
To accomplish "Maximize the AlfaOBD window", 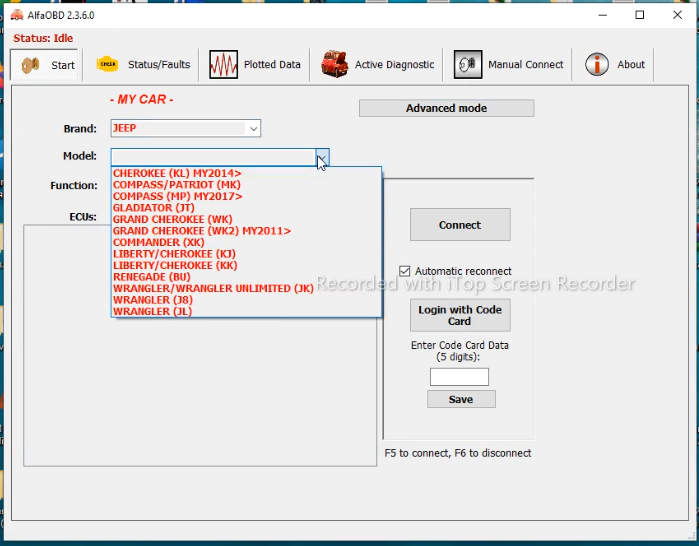I will [x=640, y=15].
